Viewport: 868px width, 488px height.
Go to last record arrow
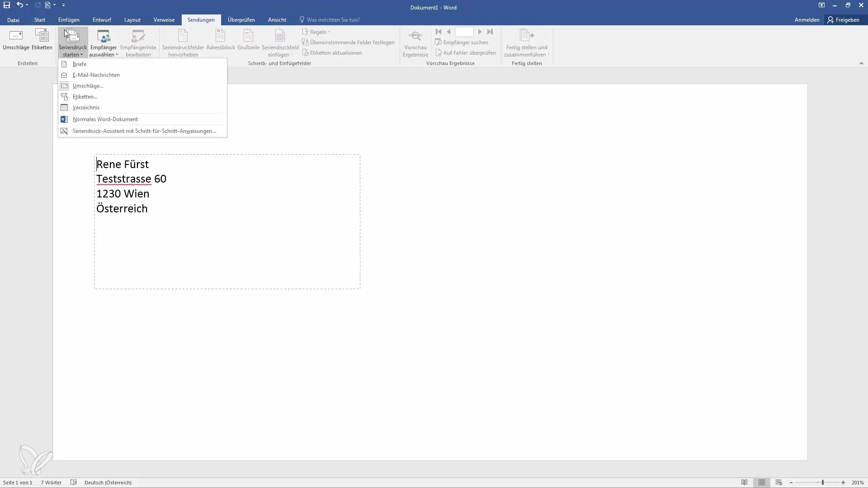click(490, 32)
